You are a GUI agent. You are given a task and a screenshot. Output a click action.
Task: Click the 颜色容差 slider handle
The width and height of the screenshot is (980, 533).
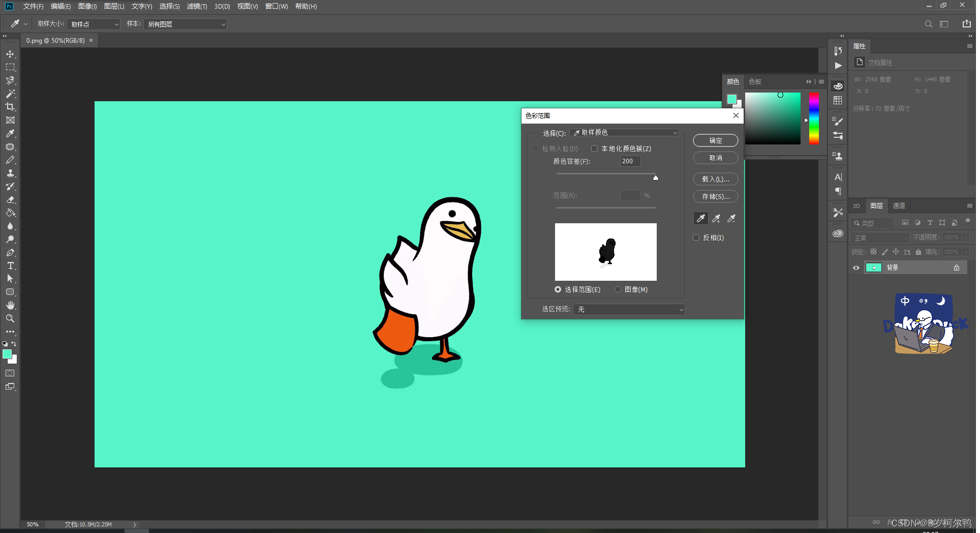(656, 177)
